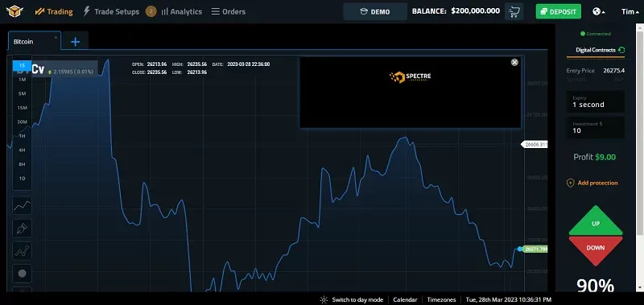
Task: Switch the DEMO account mode button
Action: (375, 11)
